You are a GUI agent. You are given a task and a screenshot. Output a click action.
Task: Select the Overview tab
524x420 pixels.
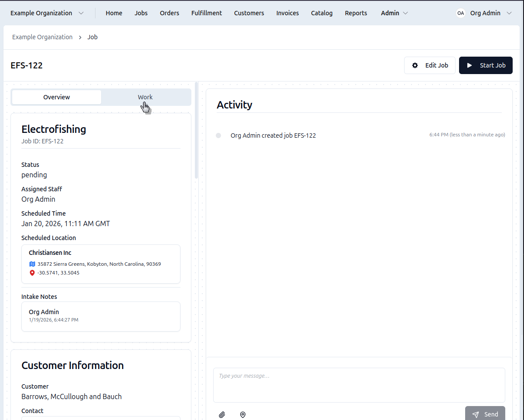[x=57, y=97]
